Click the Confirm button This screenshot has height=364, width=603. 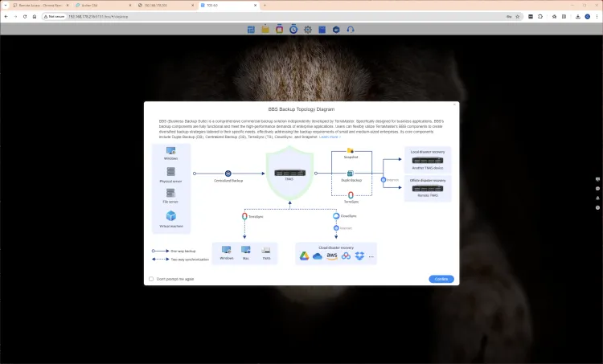coord(441,279)
